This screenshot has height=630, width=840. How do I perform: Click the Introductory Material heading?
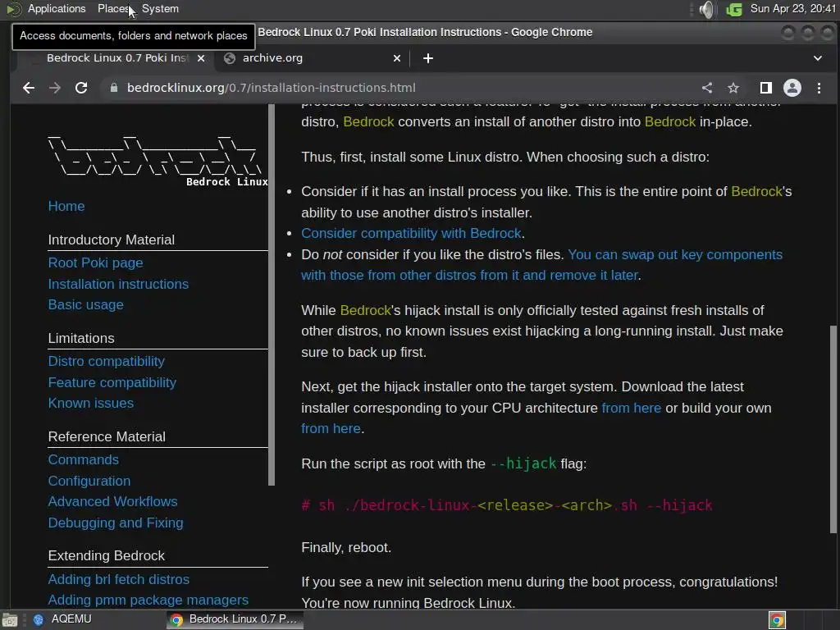pos(112,240)
